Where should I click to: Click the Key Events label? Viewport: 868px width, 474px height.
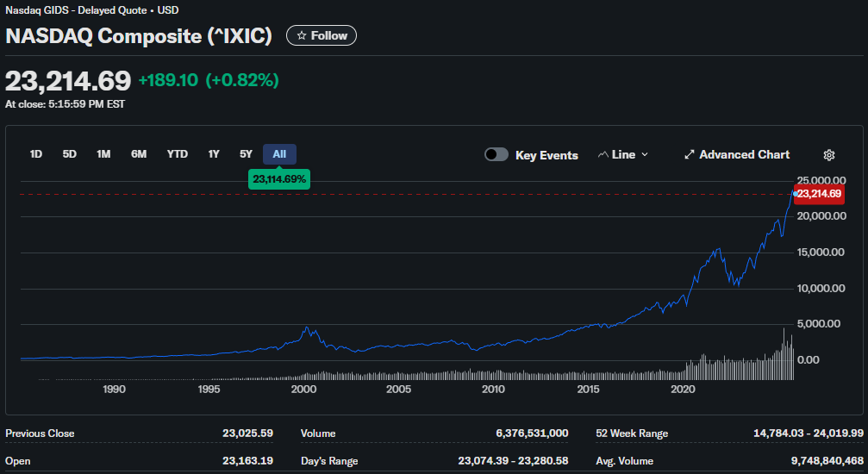point(546,156)
